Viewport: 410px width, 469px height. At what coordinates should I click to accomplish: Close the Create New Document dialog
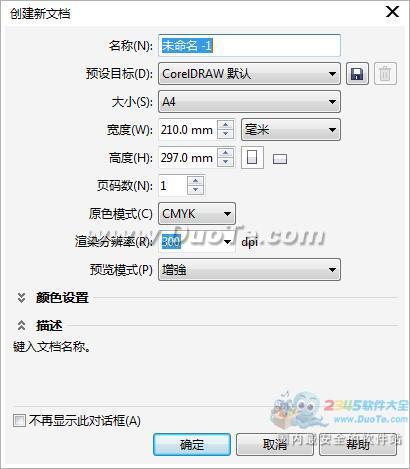coord(392,12)
